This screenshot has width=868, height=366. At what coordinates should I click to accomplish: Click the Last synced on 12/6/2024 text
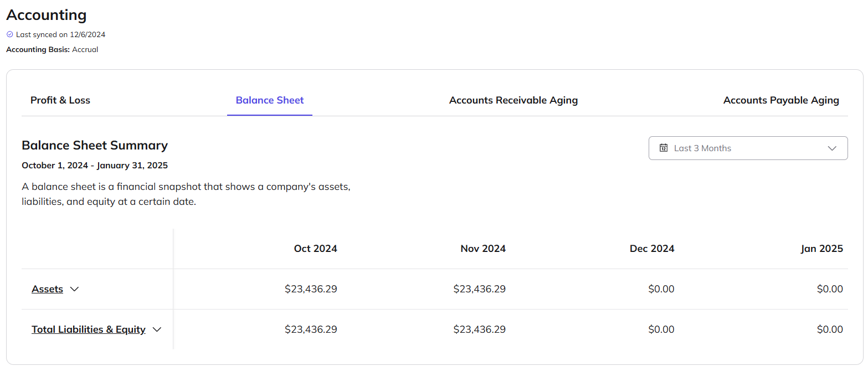[x=60, y=34]
